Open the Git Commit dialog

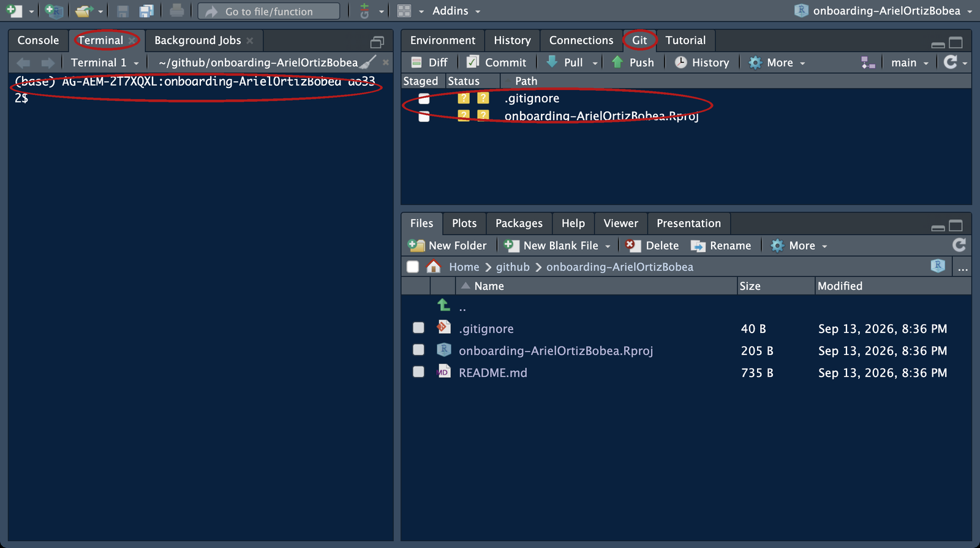tap(496, 62)
